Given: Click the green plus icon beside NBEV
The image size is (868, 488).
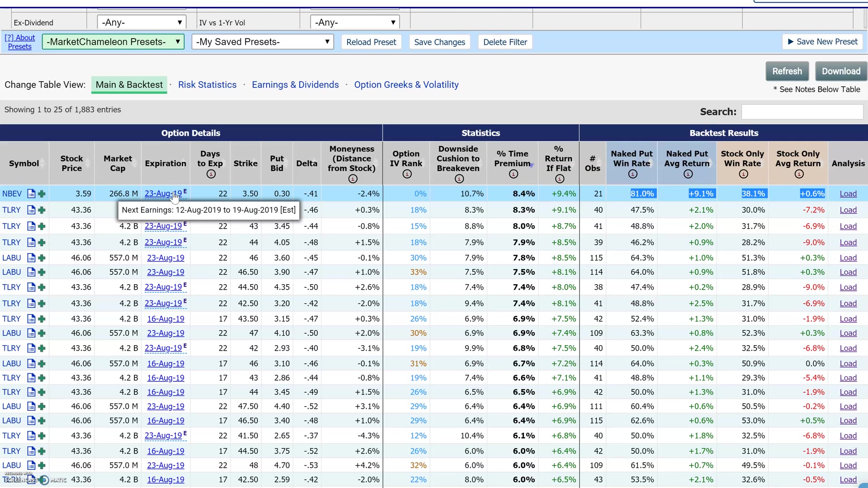Looking at the screenshot, I should click(x=42, y=194).
